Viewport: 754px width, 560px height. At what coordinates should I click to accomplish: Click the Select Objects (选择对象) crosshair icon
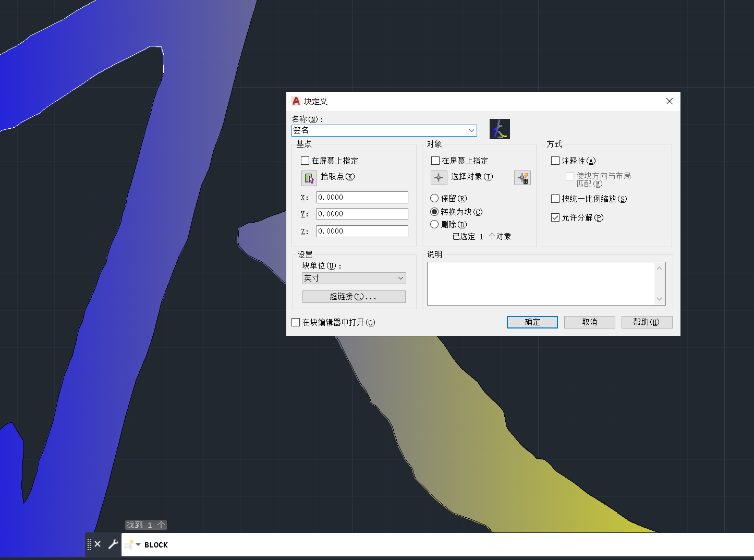pyautogui.click(x=439, y=178)
